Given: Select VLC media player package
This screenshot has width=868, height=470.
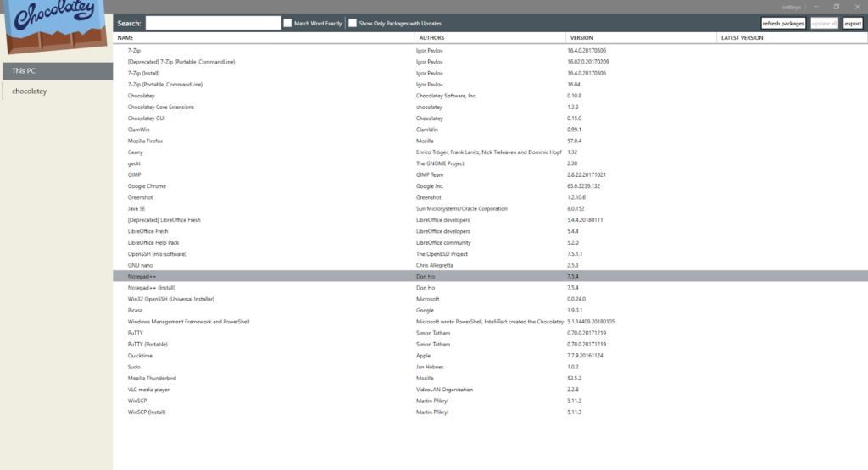Looking at the screenshot, I should [491, 390].
